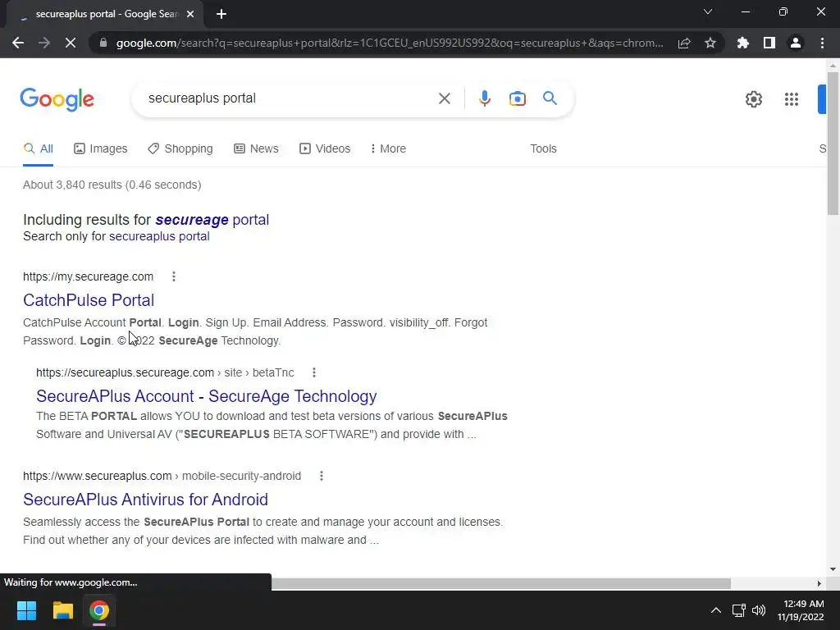840x630 pixels.
Task: Click the address bar URL
Action: [390, 43]
